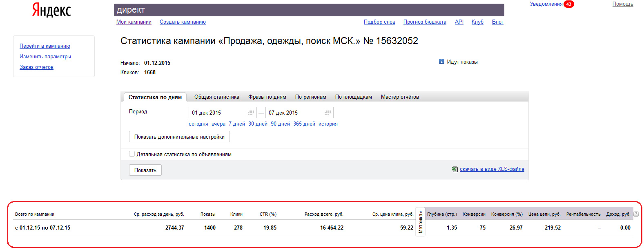Visit the Клуб link
This screenshot has height=252, width=644.
477,22
